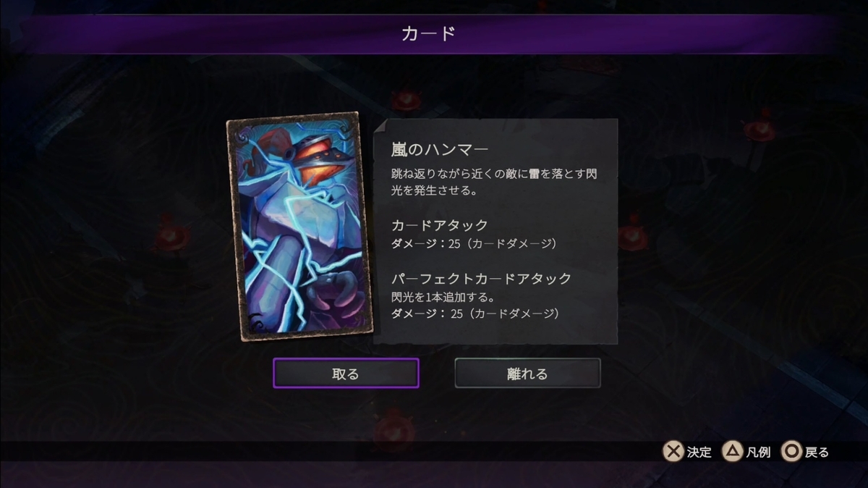Click the circle button icon for 戻る
This screenshot has height=488, width=868.
[x=792, y=452]
